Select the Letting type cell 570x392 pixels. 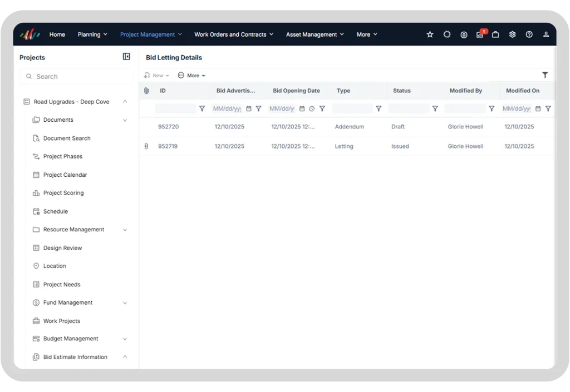click(x=344, y=146)
